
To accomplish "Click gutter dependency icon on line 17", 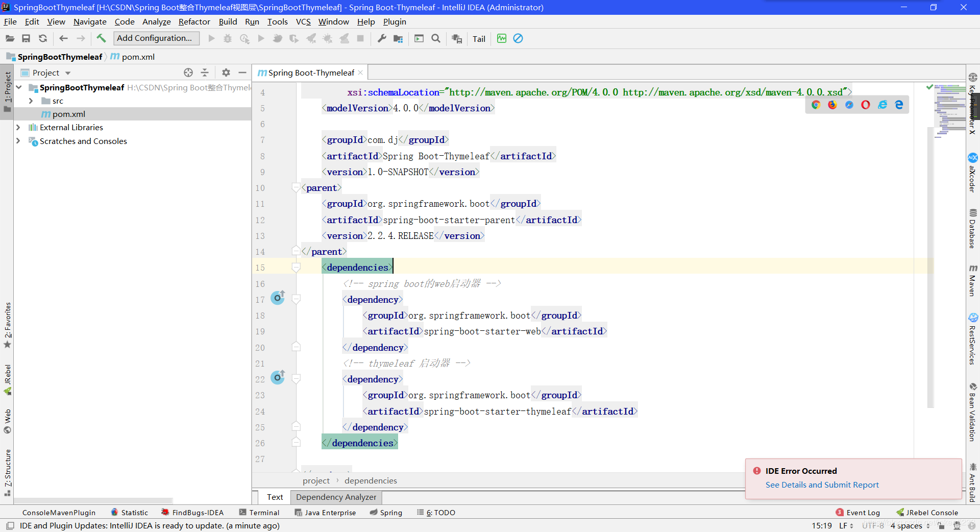I will point(278,297).
